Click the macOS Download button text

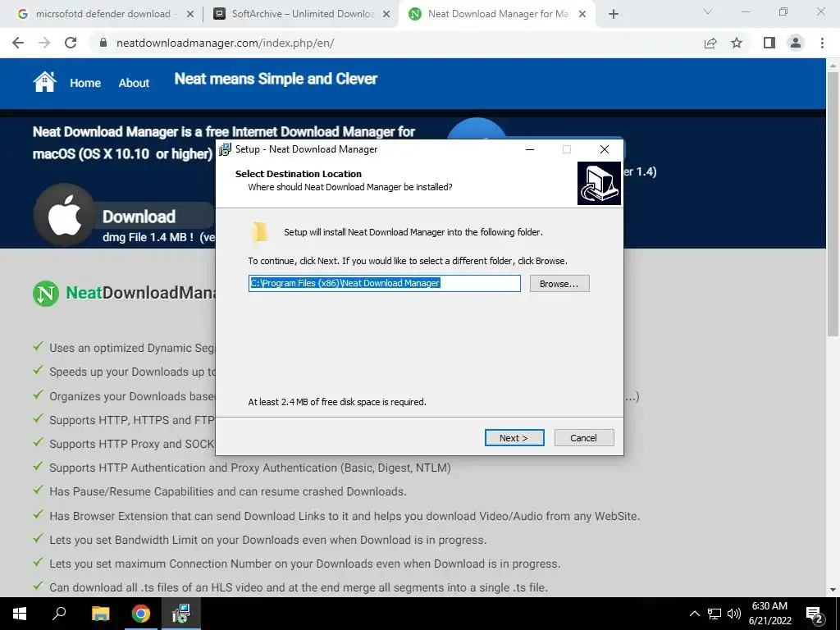coord(139,217)
